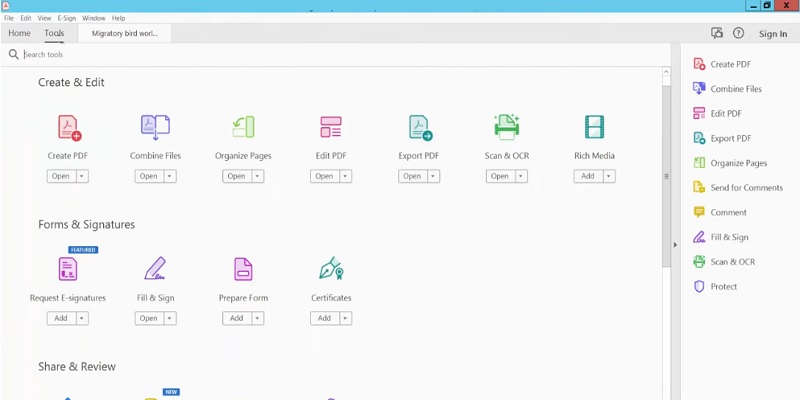Image resolution: width=800 pixels, height=400 pixels.
Task: Expand dropdown arrow next to Prepare Form Add
Action: [258, 318]
